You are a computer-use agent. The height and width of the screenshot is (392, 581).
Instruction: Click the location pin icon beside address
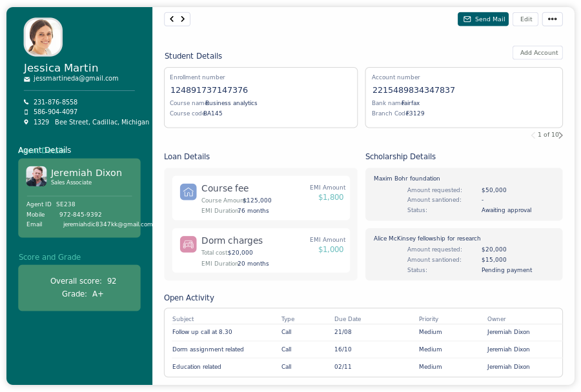[26, 122]
